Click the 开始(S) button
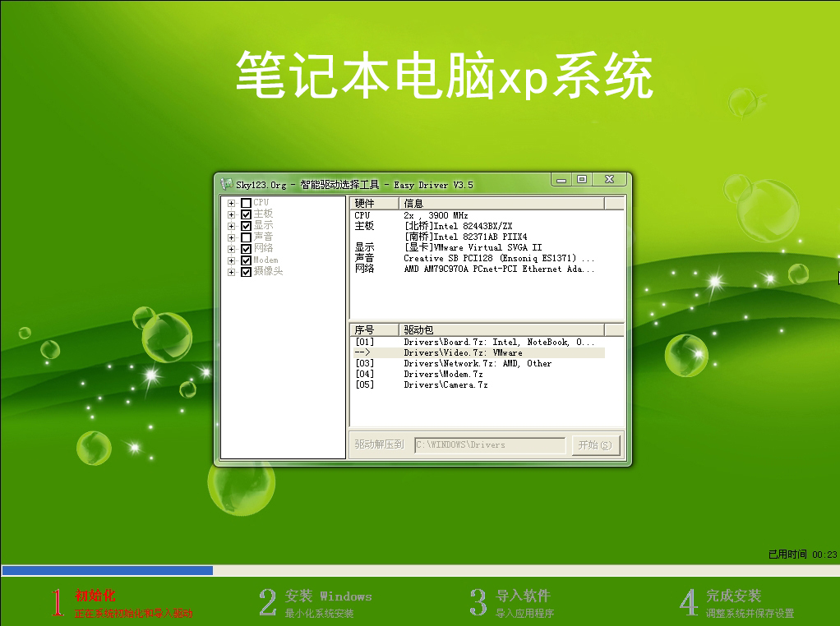This screenshot has height=626, width=840. click(595, 445)
